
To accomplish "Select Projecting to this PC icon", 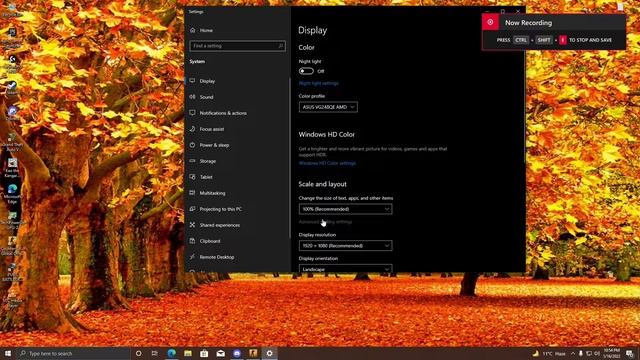I will click(192, 209).
